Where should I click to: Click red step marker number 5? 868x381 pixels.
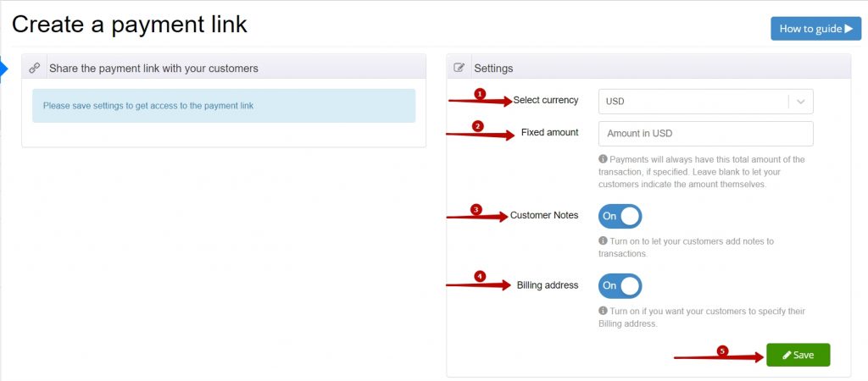[x=722, y=351]
